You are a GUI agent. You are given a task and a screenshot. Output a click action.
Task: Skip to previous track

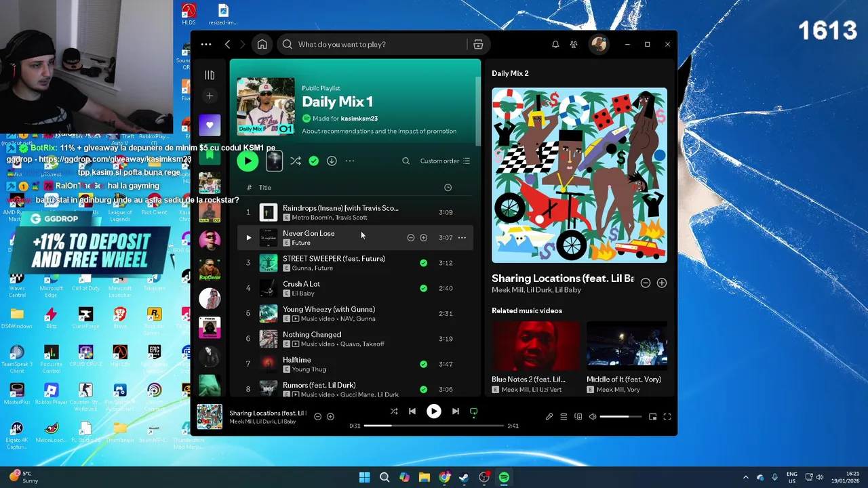pyautogui.click(x=412, y=411)
